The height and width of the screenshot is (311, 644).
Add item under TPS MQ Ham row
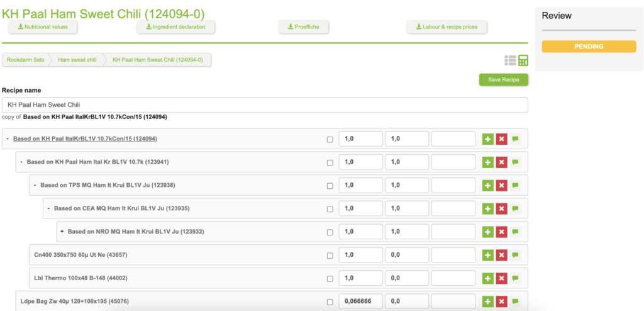point(487,186)
